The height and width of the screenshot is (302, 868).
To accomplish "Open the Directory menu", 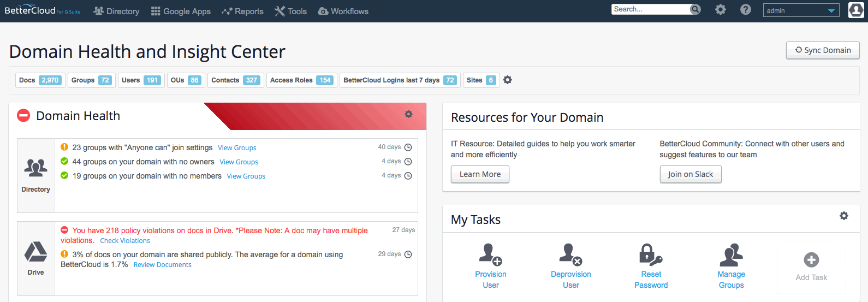I will pyautogui.click(x=116, y=11).
